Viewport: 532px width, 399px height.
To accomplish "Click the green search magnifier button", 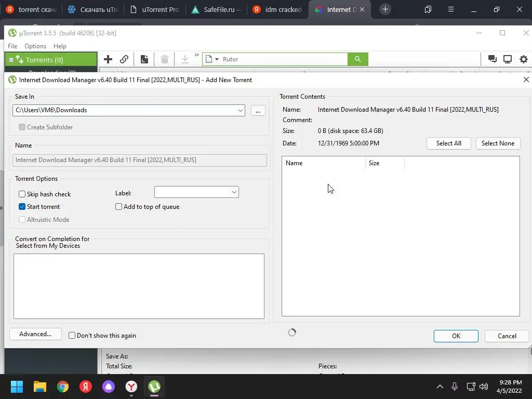I will tap(357, 59).
